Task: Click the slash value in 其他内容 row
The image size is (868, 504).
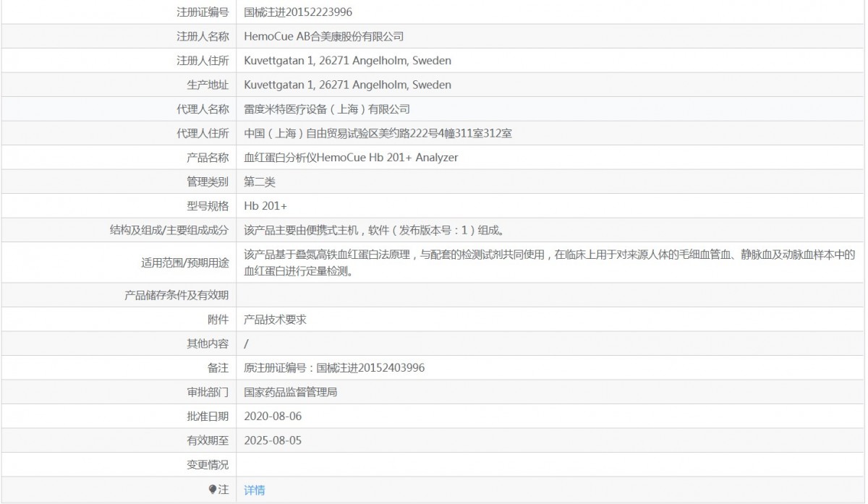Action: tap(247, 343)
